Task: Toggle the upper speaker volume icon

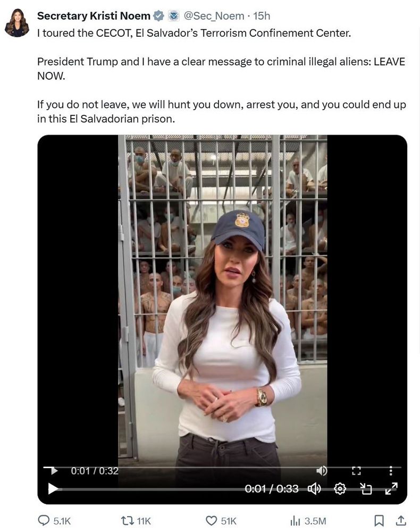Action: pyautogui.click(x=322, y=471)
